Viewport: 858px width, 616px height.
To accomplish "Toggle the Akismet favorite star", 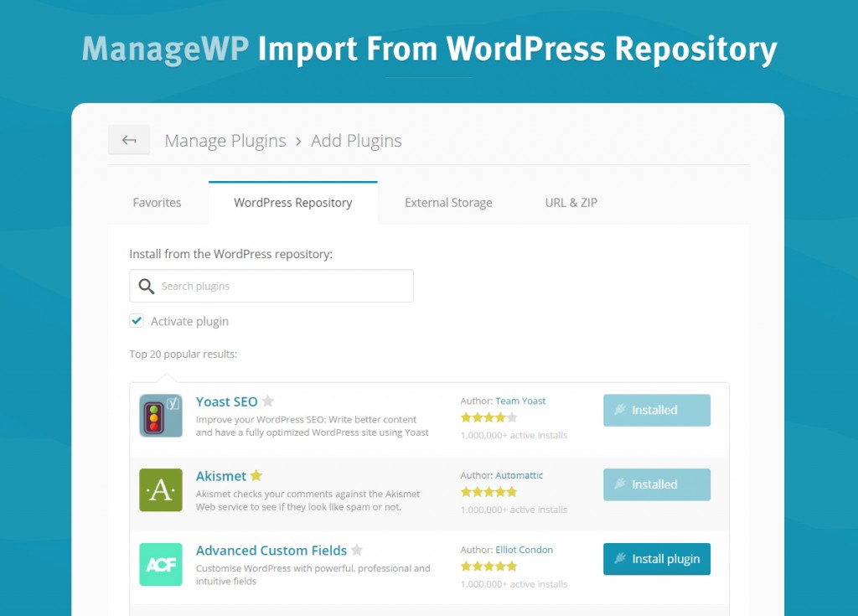I will pos(256,476).
